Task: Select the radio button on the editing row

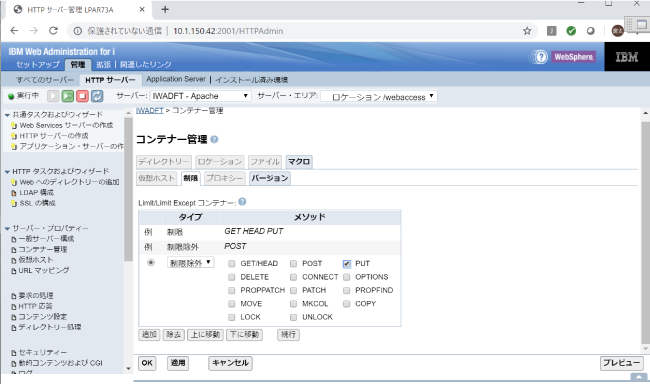Action: (x=151, y=263)
